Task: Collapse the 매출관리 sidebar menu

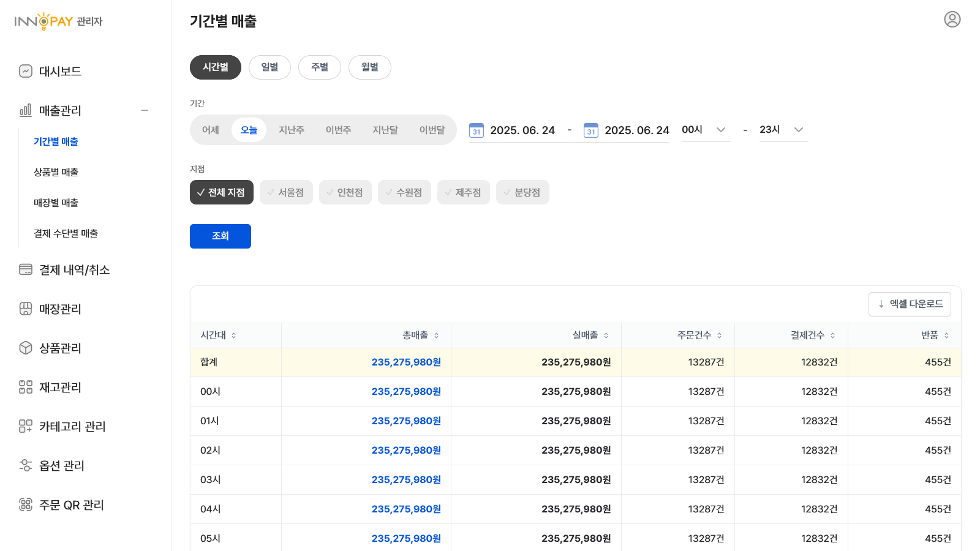Action: pos(145,110)
